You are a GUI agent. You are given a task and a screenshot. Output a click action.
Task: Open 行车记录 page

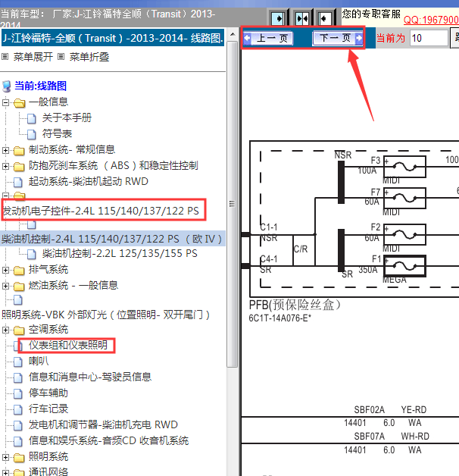pyautogui.click(x=48, y=409)
